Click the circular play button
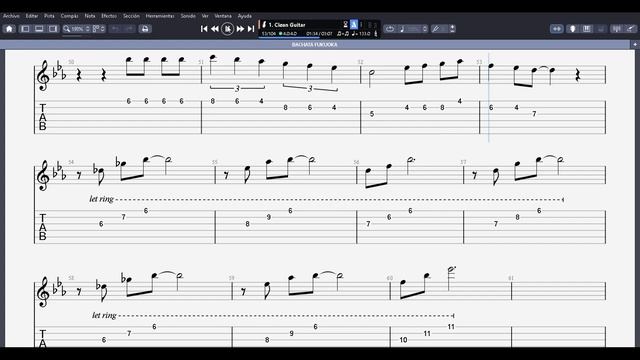 pos(228,29)
